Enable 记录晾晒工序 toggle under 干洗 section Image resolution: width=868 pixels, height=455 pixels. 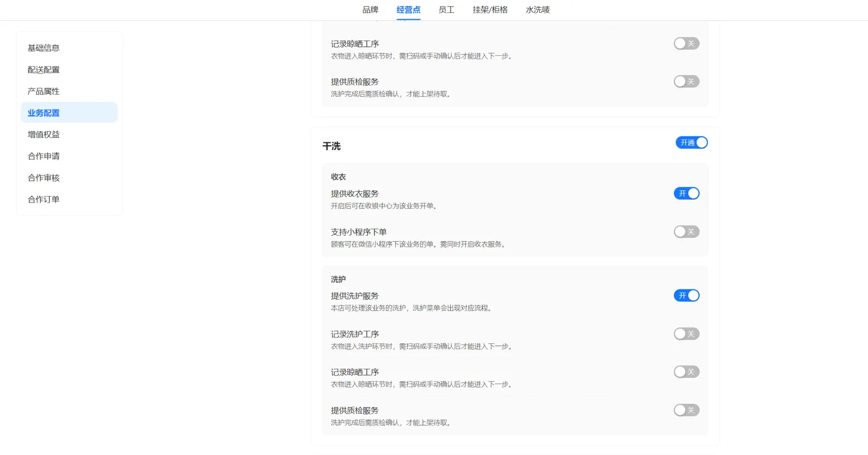tap(686, 372)
